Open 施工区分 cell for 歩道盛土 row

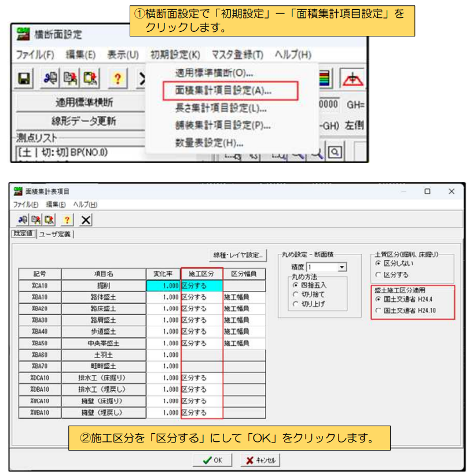(x=202, y=331)
